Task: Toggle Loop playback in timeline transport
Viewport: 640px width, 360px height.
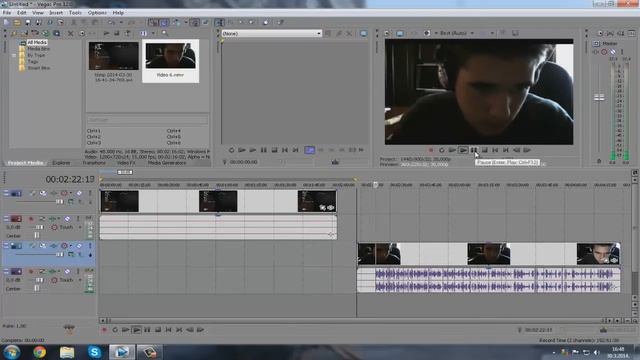Action: pos(115,330)
